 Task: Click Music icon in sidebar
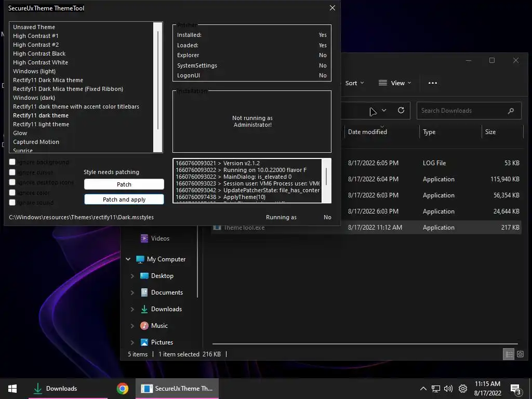[144, 326]
